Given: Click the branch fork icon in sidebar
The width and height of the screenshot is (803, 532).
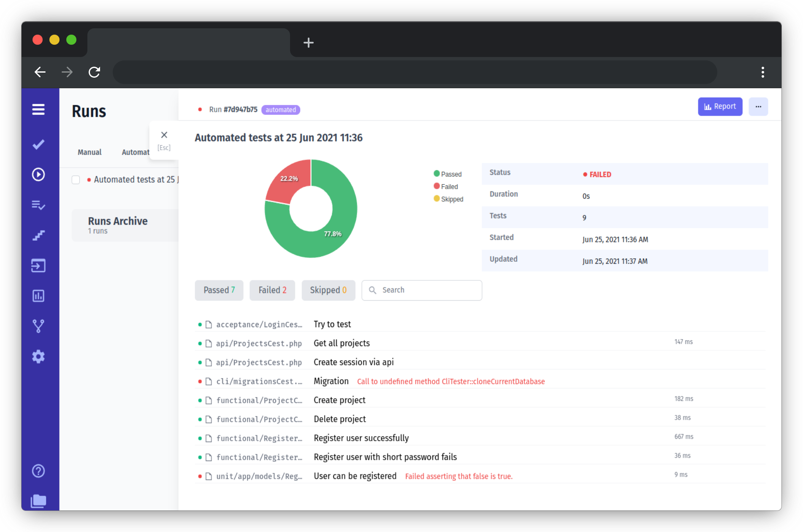Looking at the screenshot, I should [x=38, y=326].
